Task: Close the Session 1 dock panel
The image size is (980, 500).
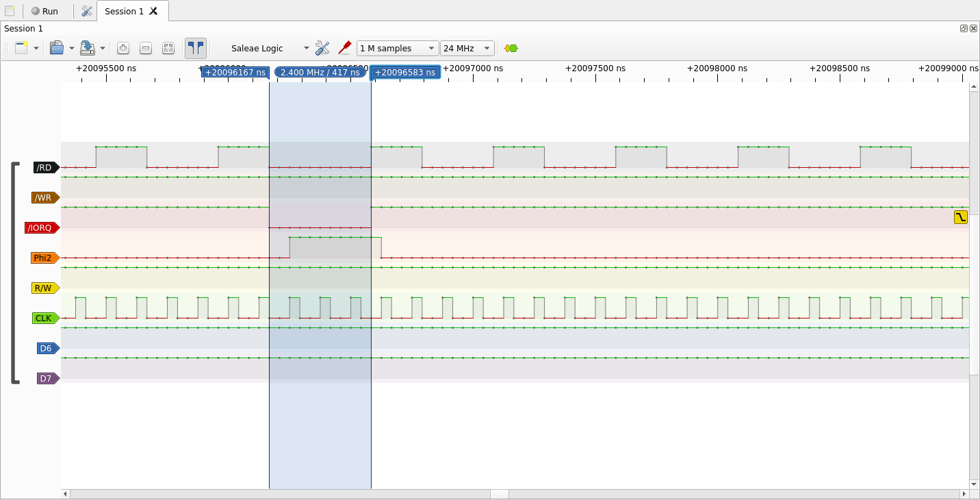Action: coord(973,28)
